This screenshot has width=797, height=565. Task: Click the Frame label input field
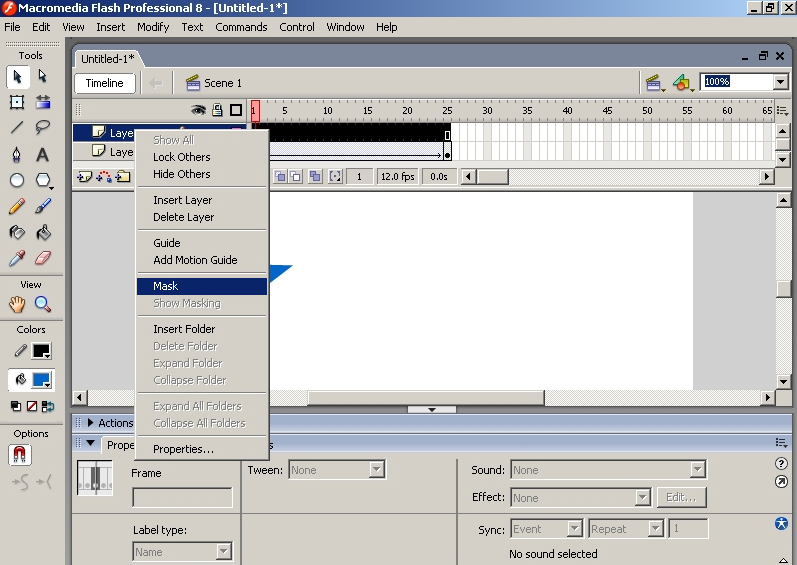pyautogui.click(x=182, y=497)
